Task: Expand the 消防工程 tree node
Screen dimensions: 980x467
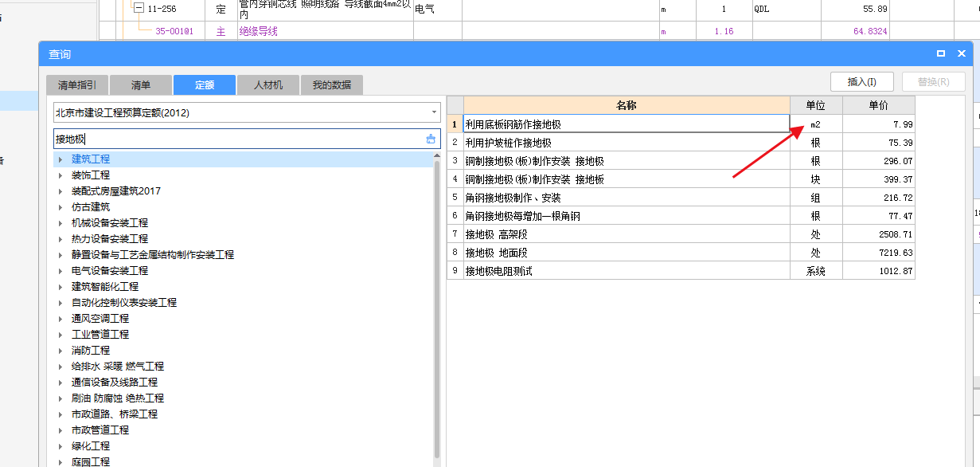Action: tap(60, 351)
